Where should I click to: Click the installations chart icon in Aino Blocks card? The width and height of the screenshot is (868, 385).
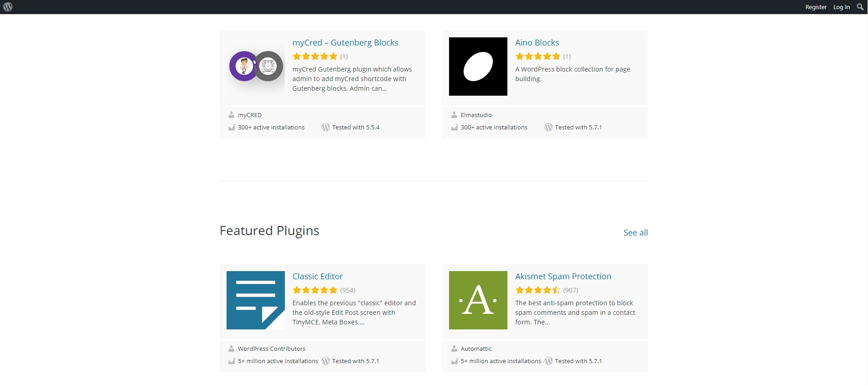point(455,127)
